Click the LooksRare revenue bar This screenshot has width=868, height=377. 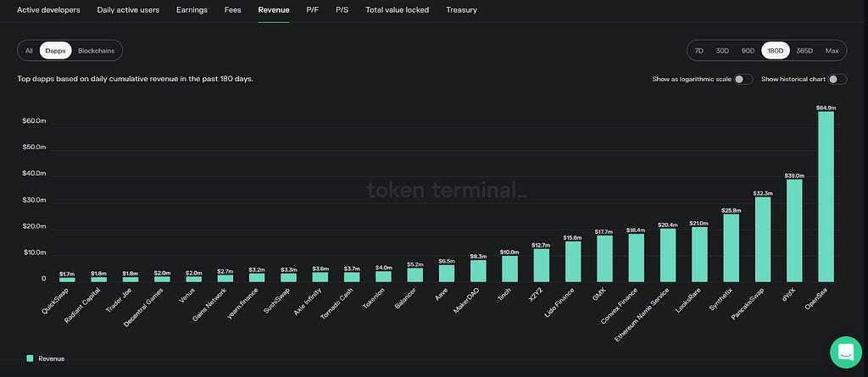(699, 254)
